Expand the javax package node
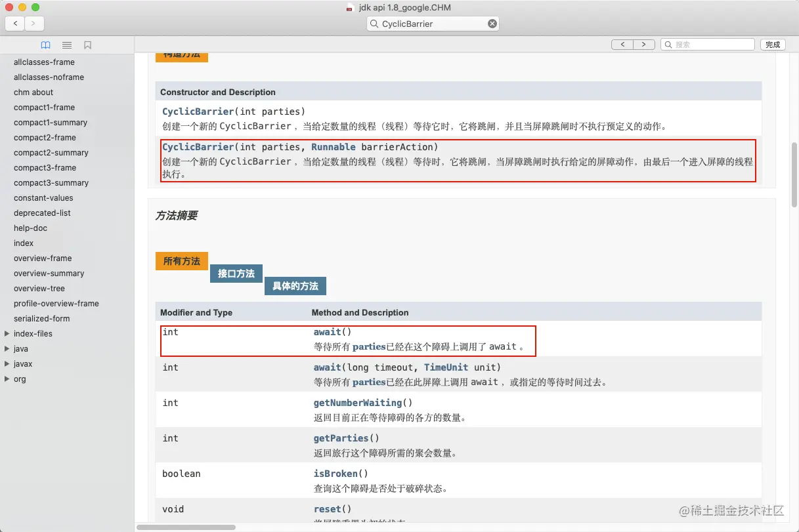Viewport: 799px width, 532px height. [x=7, y=364]
